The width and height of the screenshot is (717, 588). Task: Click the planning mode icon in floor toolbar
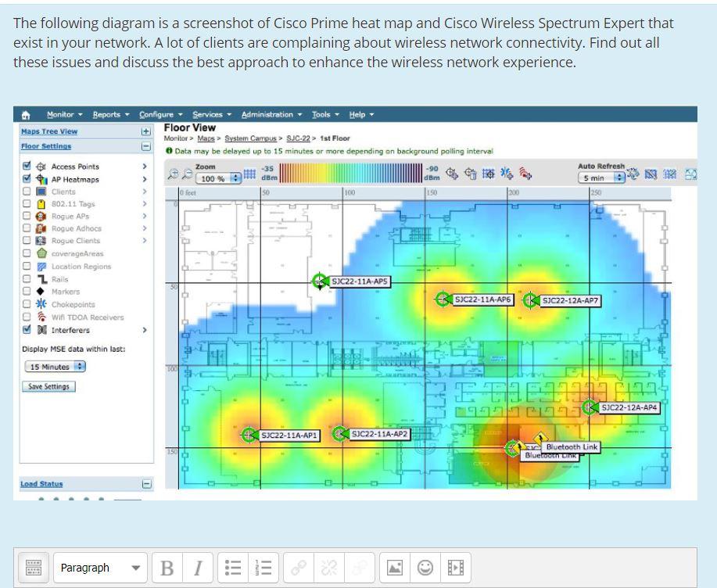[x=670, y=174]
